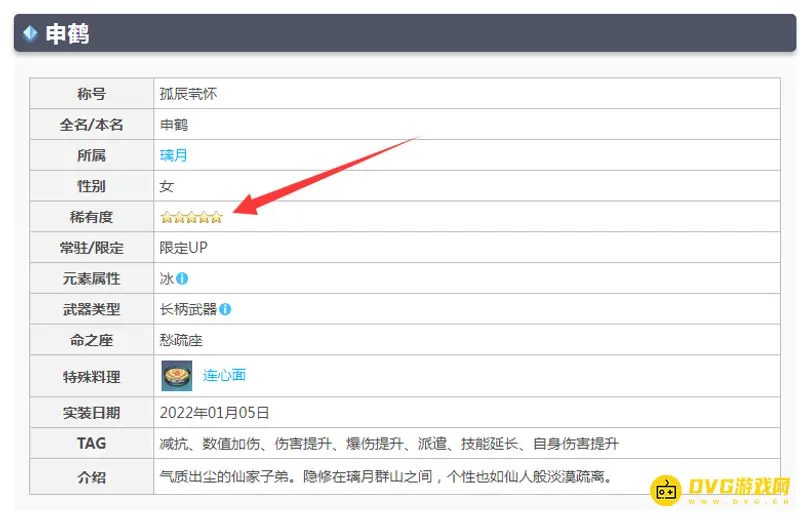Click the TAG row label
This screenshot has height=516, width=800.
91,443
